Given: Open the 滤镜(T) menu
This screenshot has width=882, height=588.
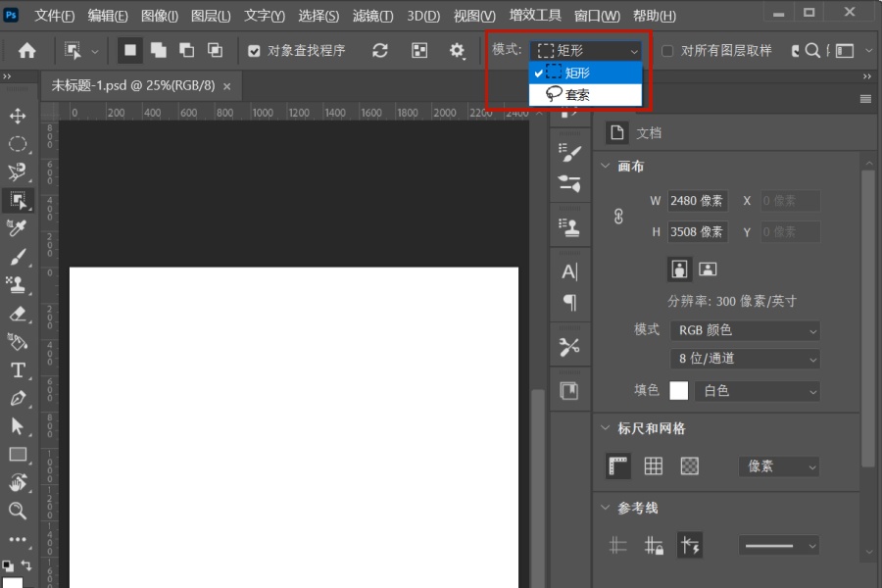Looking at the screenshot, I should (x=373, y=16).
